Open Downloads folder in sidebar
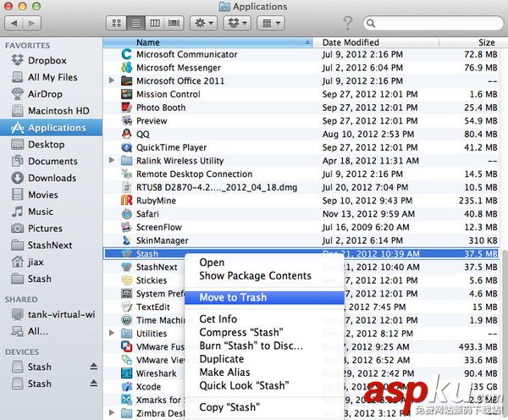Screen dimensions: 508x420 [x=51, y=178]
